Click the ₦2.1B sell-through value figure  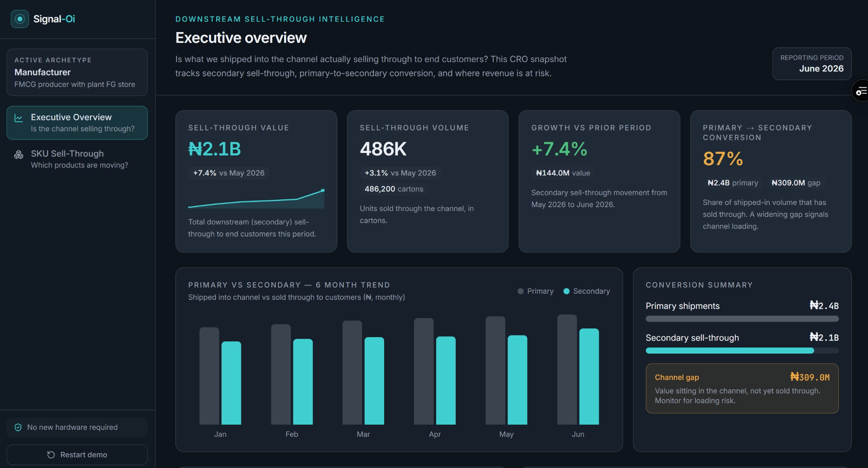tap(215, 149)
